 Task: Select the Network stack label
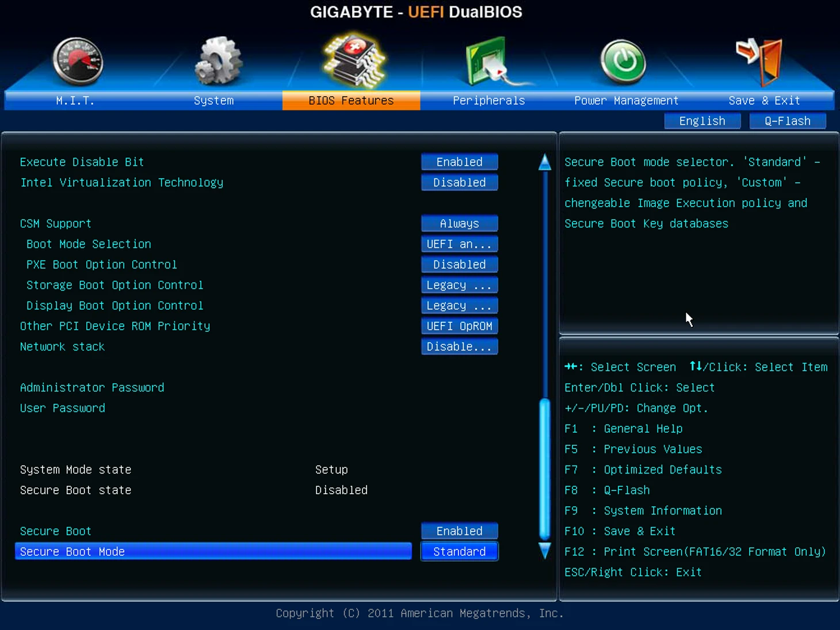click(x=62, y=347)
